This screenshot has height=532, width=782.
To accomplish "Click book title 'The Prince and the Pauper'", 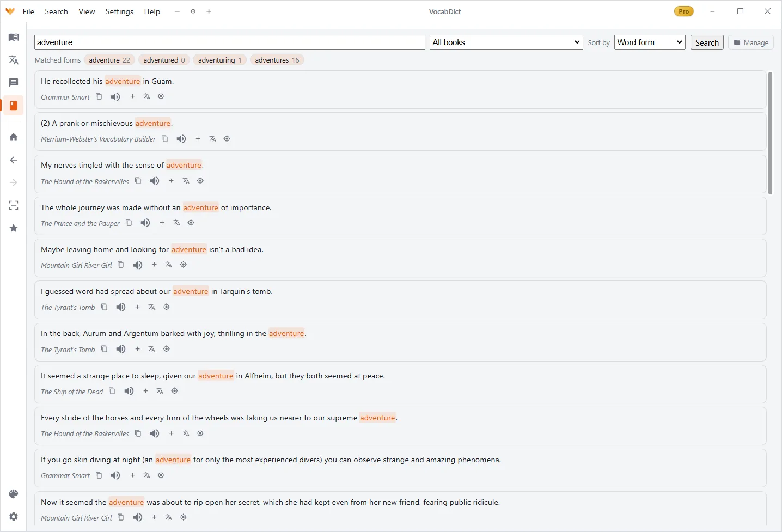I will [x=80, y=223].
